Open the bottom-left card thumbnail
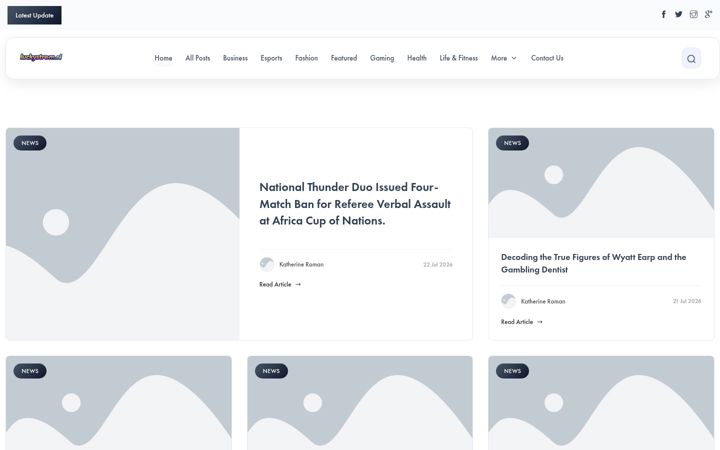 pyautogui.click(x=118, y=403)
